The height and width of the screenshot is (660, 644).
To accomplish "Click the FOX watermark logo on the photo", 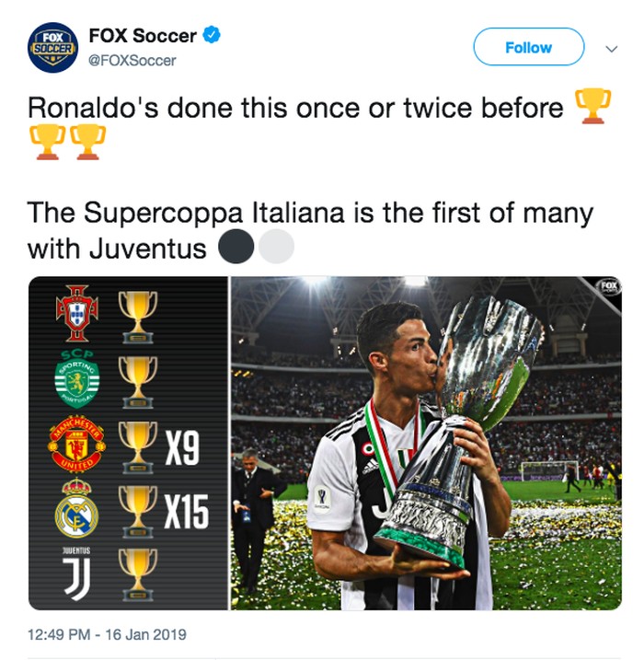I will pos(607,286).
